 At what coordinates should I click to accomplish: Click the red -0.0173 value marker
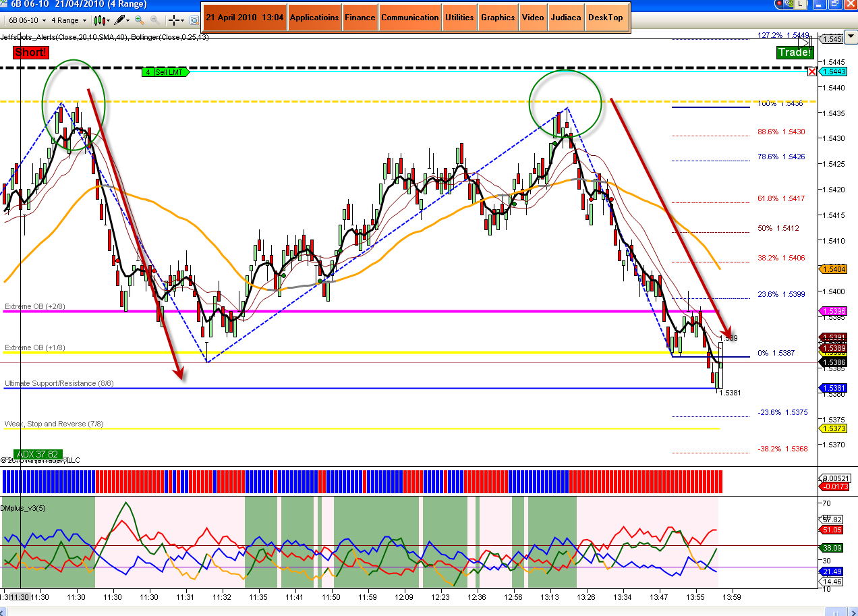(832, 486)
